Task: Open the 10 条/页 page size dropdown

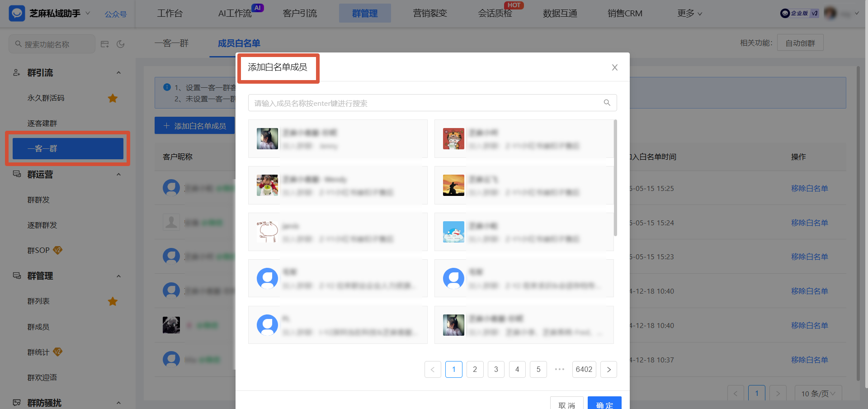Action: click(x=818, y=393)
